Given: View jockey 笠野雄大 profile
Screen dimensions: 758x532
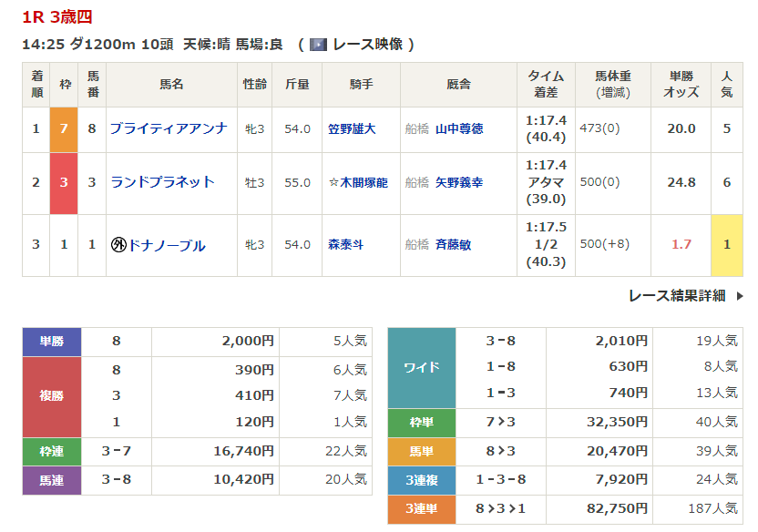Looking at the screenshot, I should coord(351,129).
